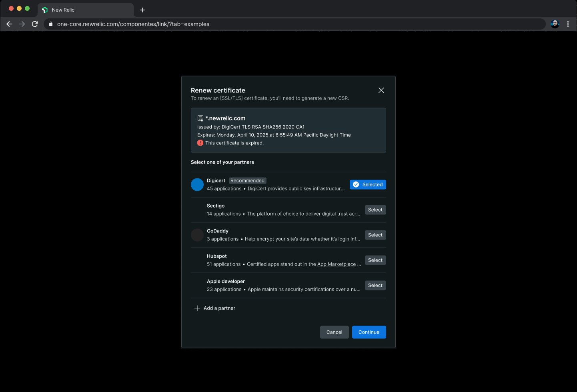577x392 pixels.
Task: Click the Digicert partner name
Action: 216,180
